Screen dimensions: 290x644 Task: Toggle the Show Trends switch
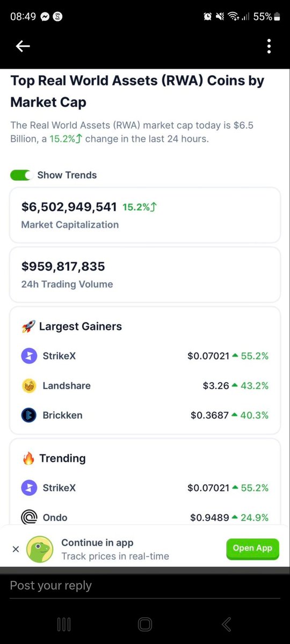21,175
